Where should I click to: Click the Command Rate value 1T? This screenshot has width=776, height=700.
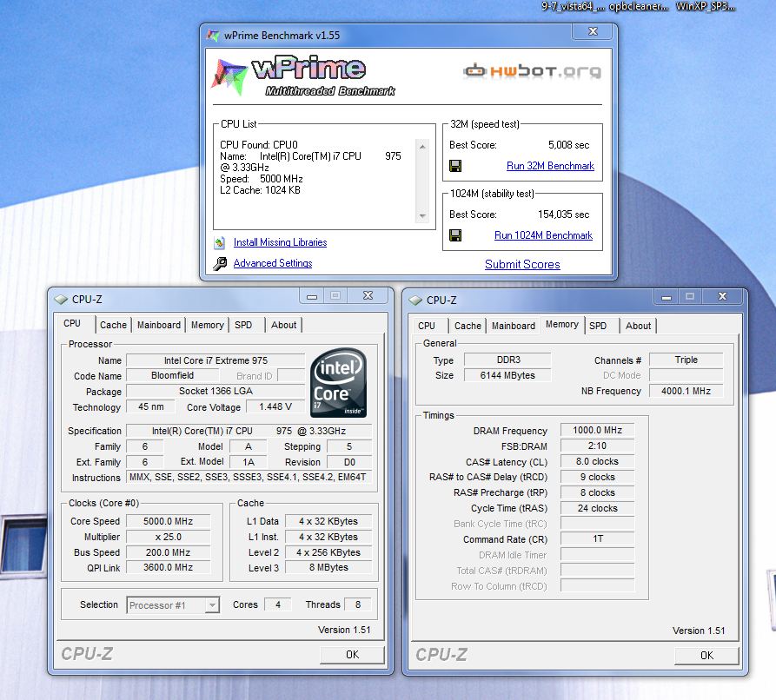pos(597,538)
